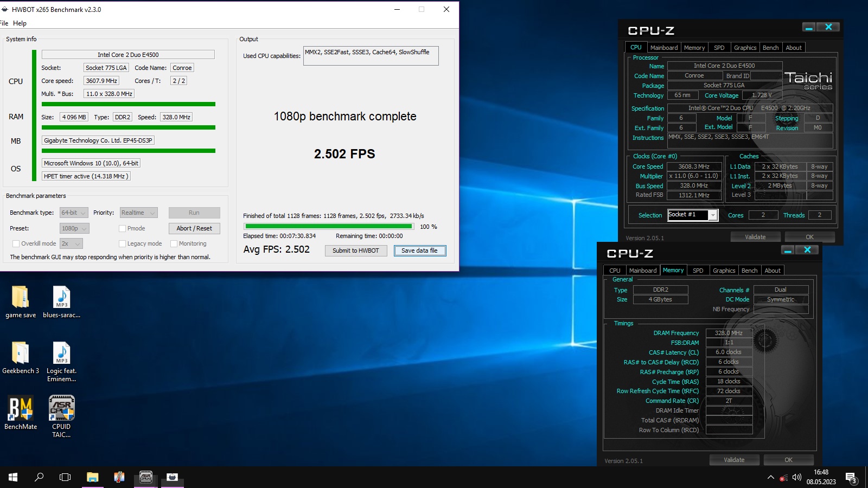
Task: Open Graphics tab in lower CPU-Z window
Action: pos(724,271)
